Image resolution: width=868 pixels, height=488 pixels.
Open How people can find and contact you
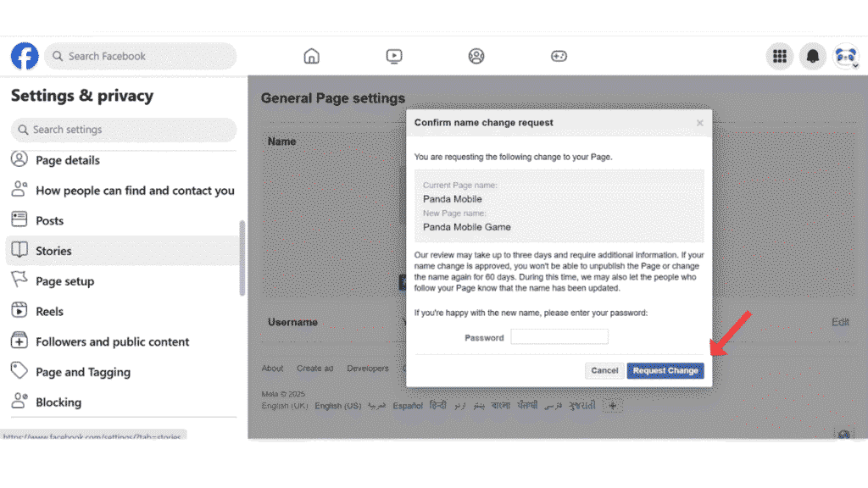[x=122, y=191]
